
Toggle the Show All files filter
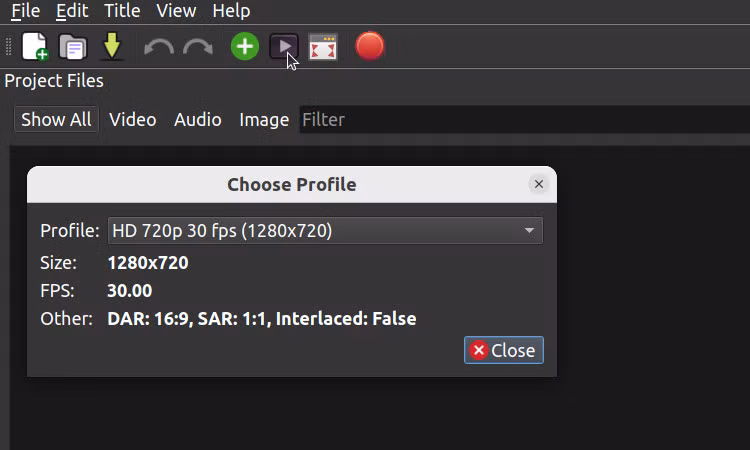pos(56,119)
